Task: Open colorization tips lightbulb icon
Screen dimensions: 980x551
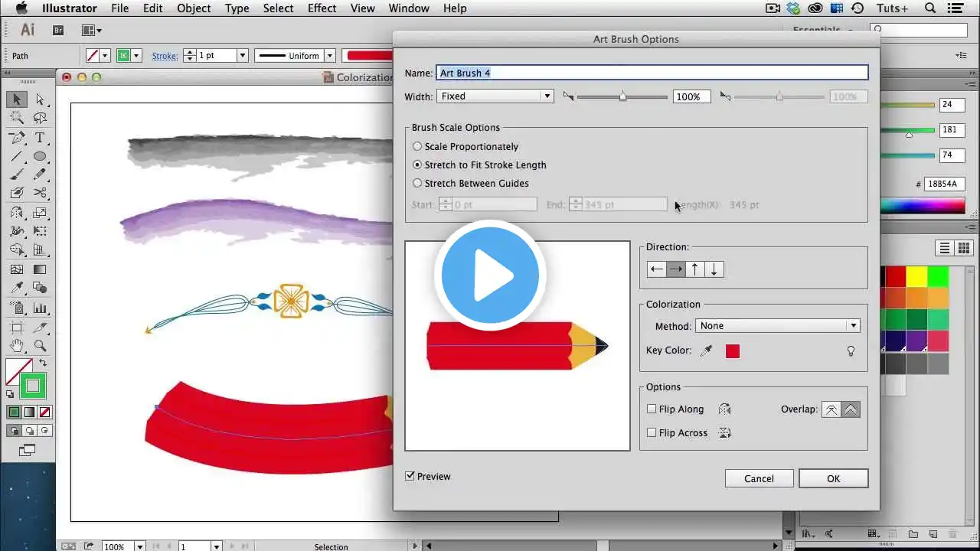Action: click(850, 351)
